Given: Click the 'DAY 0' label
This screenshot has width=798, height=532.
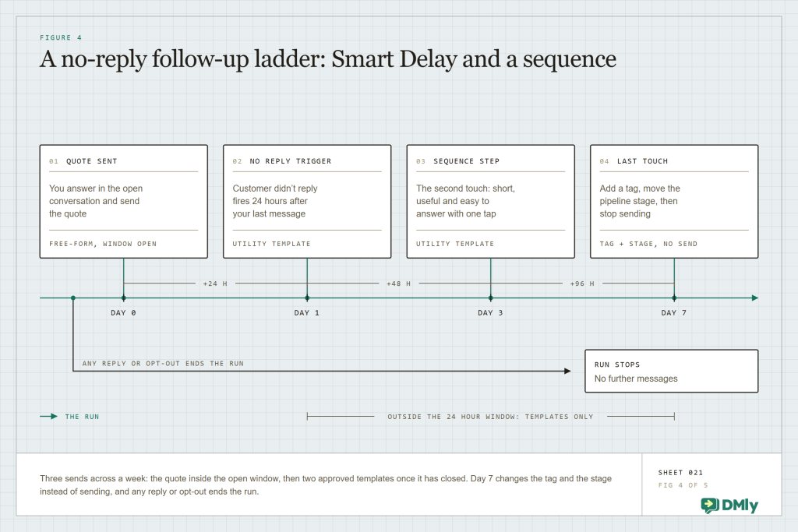Looking at the screenshot, I should 124,313.
